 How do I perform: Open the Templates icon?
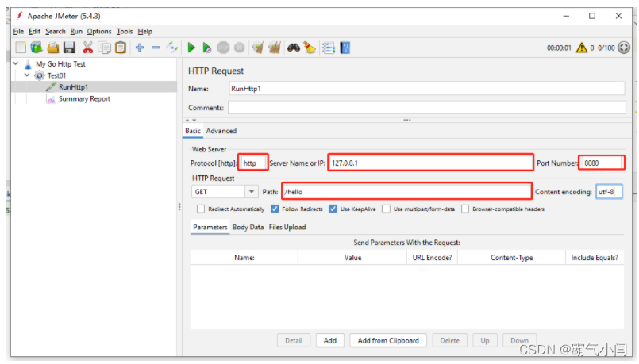37,48
